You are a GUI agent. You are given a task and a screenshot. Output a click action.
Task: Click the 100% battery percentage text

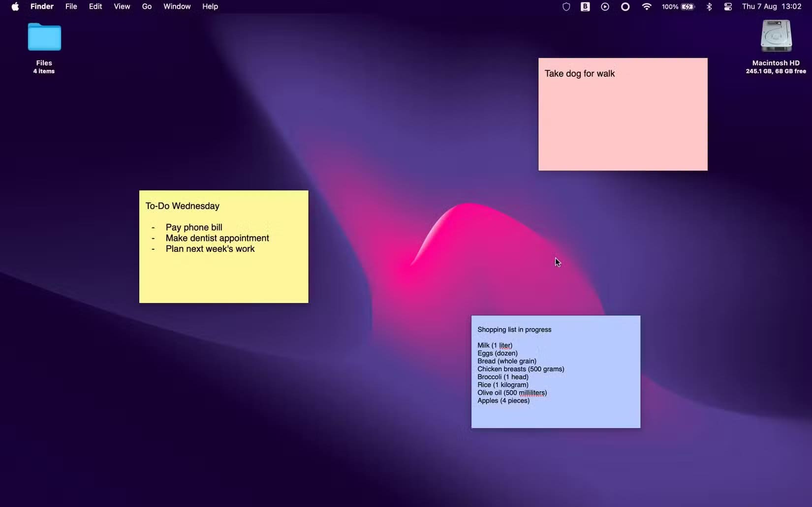670,6
